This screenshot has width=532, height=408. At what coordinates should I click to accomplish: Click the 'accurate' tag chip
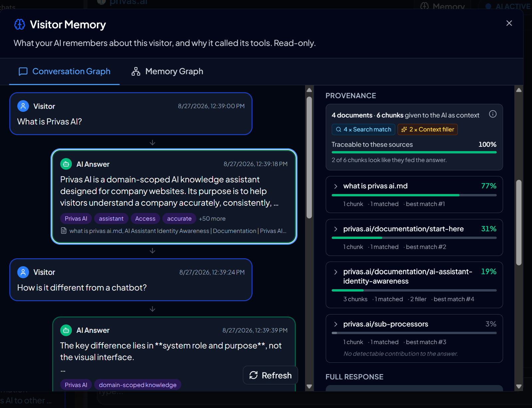(179, 219)
